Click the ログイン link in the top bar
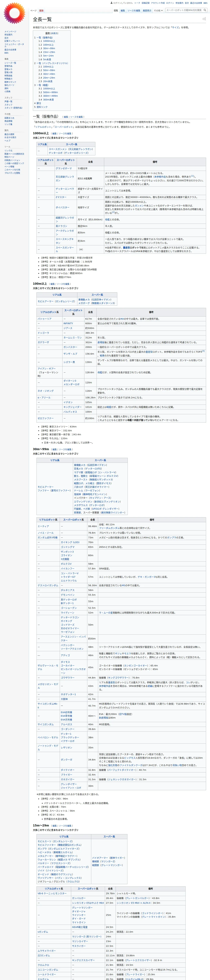This screenshot has height=980, width=210. tap(170, 3)
